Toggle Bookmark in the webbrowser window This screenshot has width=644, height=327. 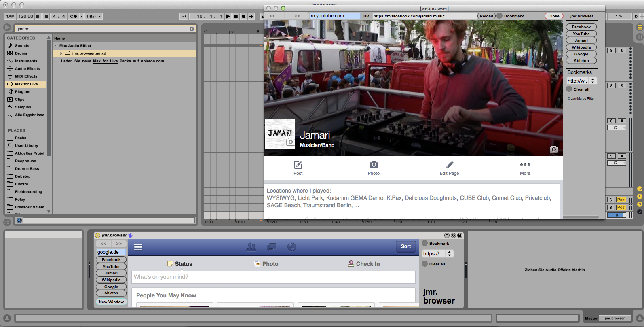(500, 16)
